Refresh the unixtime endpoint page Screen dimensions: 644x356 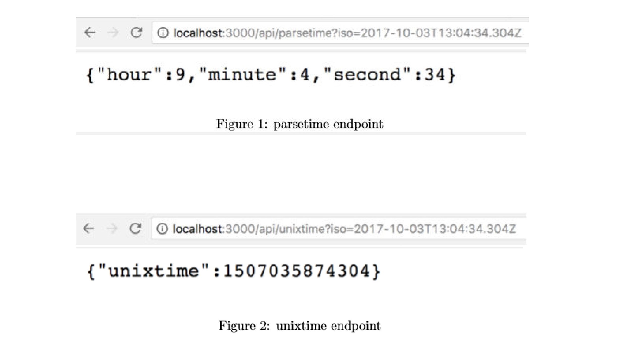[135, 228]
